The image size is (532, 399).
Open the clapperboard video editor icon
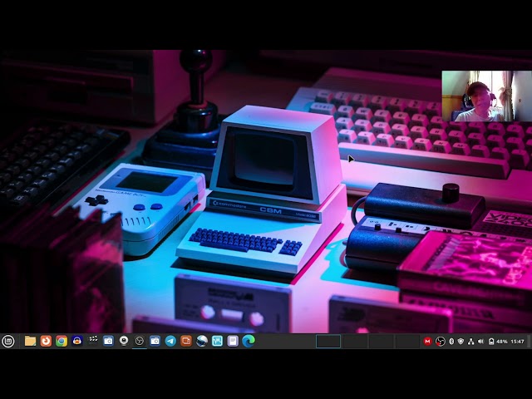(x=92, y=341)
